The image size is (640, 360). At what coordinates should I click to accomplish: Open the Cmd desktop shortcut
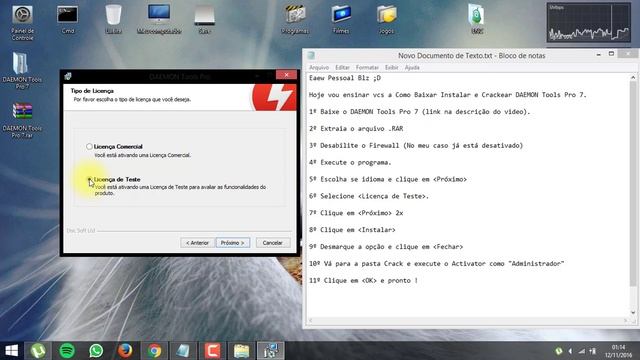point(67,20)
